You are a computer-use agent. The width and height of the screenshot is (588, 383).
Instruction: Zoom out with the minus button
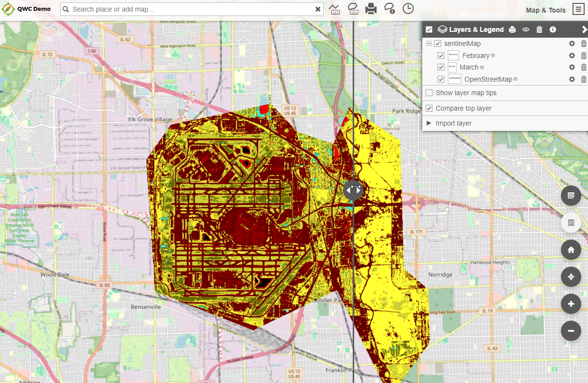[571, 331]
